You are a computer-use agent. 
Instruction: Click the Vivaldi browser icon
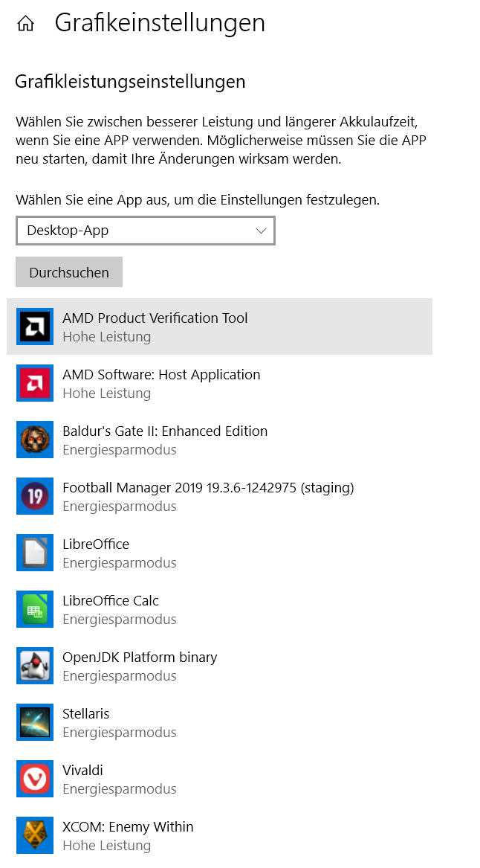[x=35, y=779]
